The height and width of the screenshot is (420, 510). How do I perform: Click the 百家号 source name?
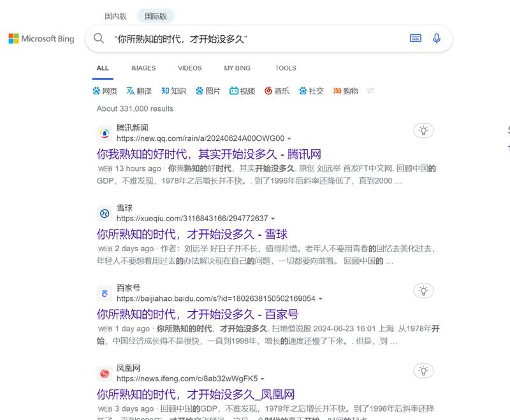click(129, 288)
